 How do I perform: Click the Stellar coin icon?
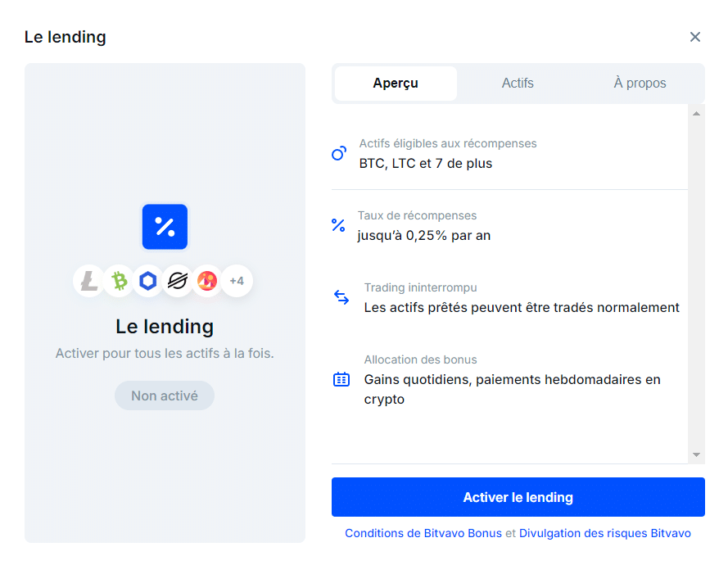click(x=178, y=281)
